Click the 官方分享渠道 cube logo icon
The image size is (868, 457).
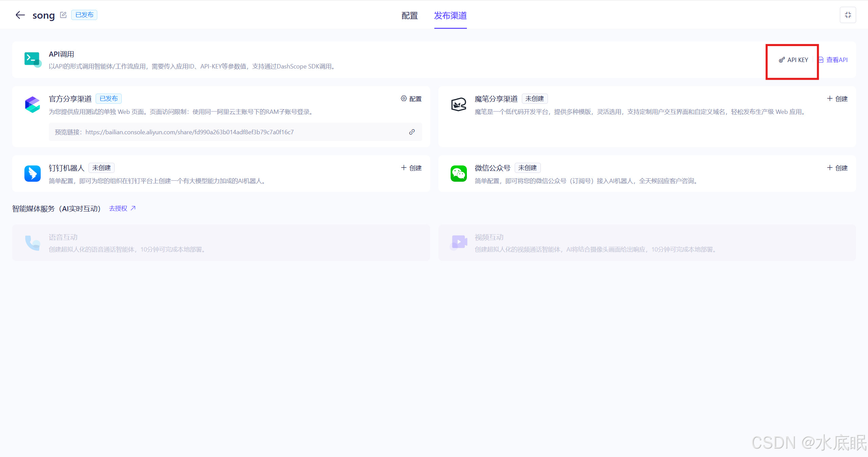point(33,104)
